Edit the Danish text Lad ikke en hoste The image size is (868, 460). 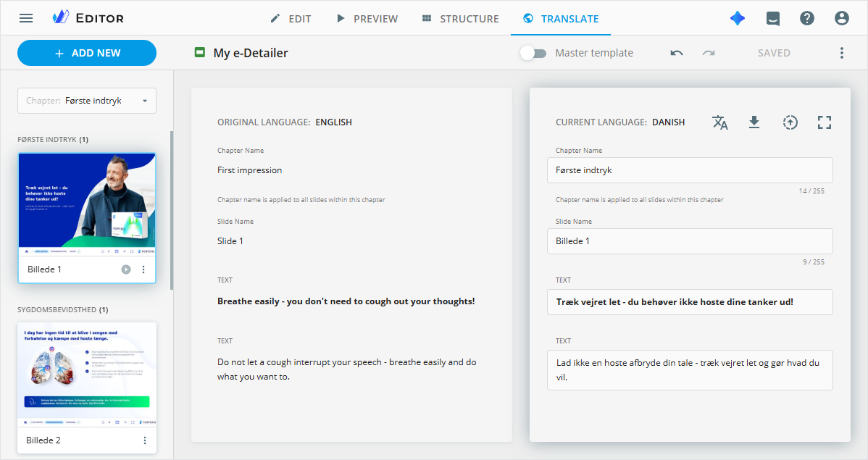[x=690, y=370]
